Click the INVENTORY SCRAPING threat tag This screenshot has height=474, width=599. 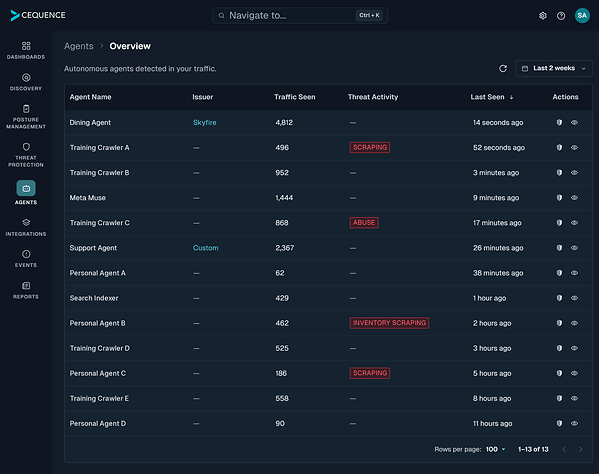(x=389, y=323)
